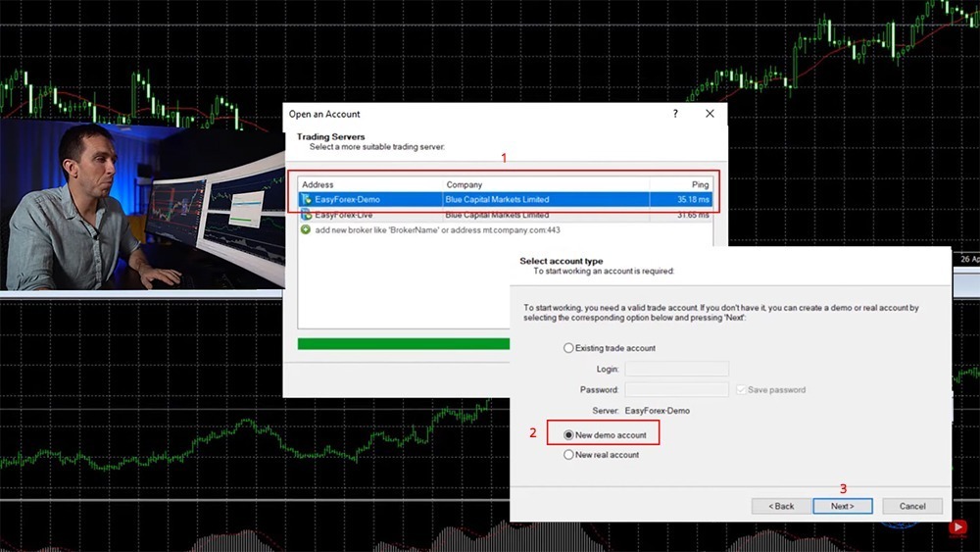Viewport: 980px width, 552px height.
Task: Click the add new broker text row
Action: click(x=437, y=230)
